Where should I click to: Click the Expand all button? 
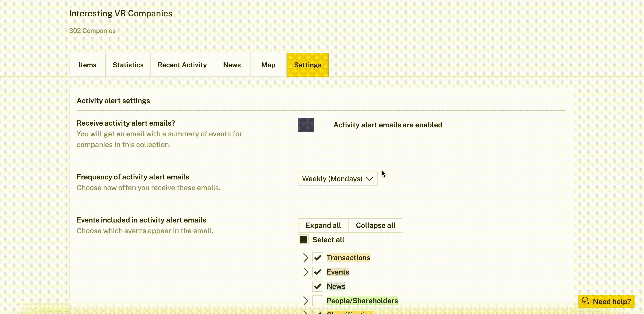[x=323, y=225]
